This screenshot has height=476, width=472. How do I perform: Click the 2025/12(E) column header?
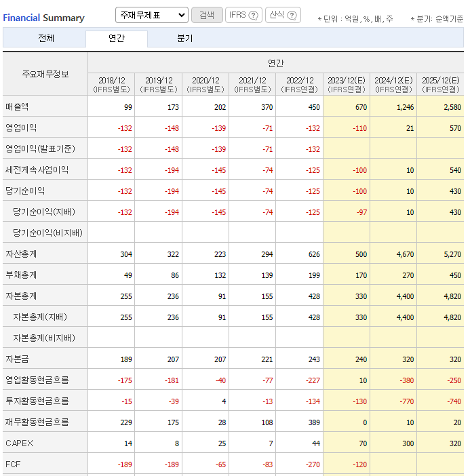pos(440,84)
